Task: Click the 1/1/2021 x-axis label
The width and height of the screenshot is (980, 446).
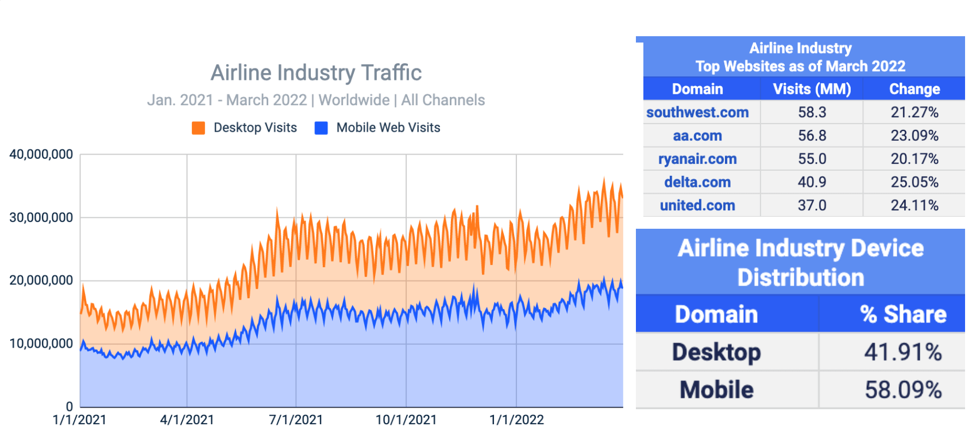Action: tap(79, 420)
